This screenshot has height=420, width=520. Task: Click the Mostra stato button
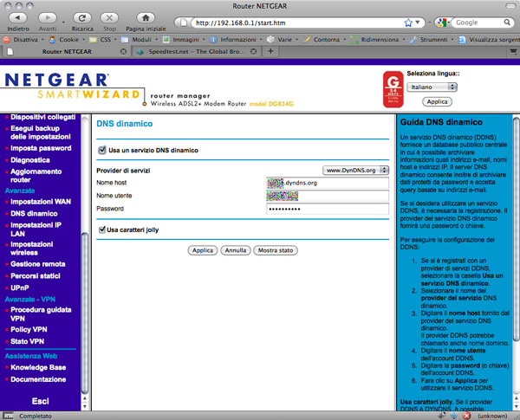(276, 250)
